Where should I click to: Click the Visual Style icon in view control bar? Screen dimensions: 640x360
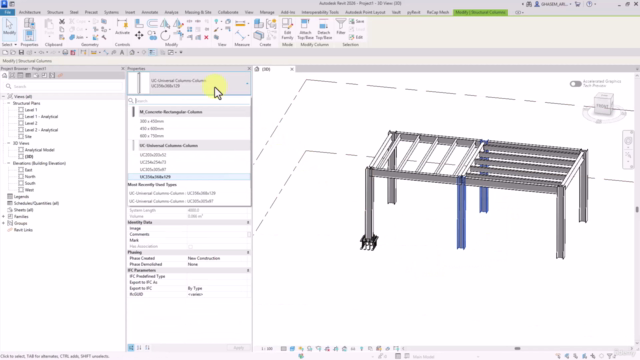[292, 349]
